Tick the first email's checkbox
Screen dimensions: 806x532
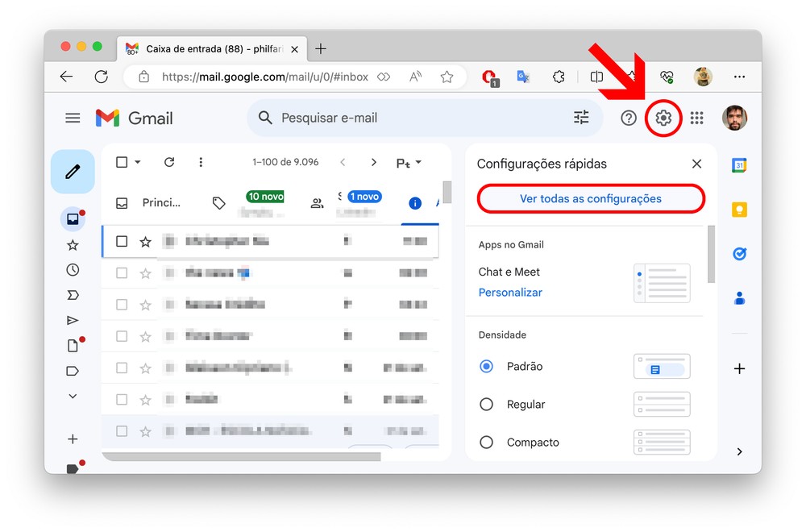point(122,241)
